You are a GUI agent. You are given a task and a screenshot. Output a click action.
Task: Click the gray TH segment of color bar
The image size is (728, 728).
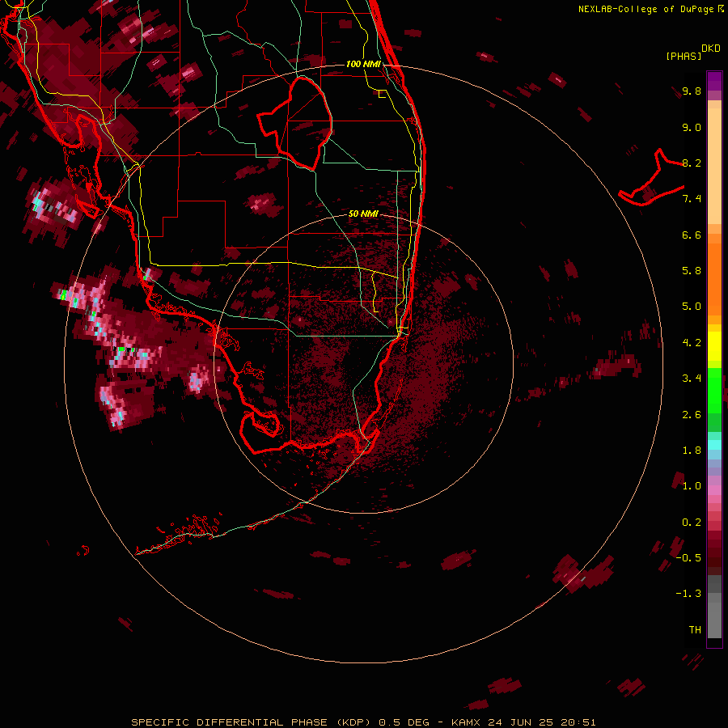(x=714, y=622)
